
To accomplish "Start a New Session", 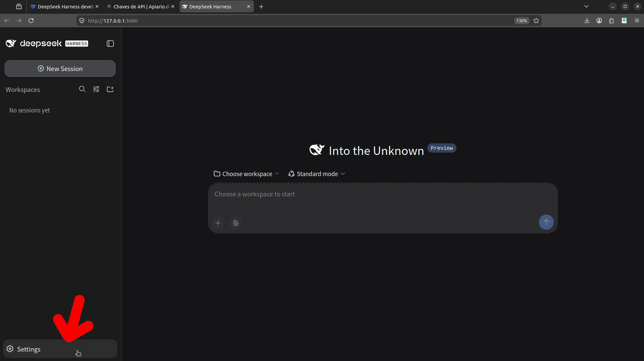I will click(60, 69).
